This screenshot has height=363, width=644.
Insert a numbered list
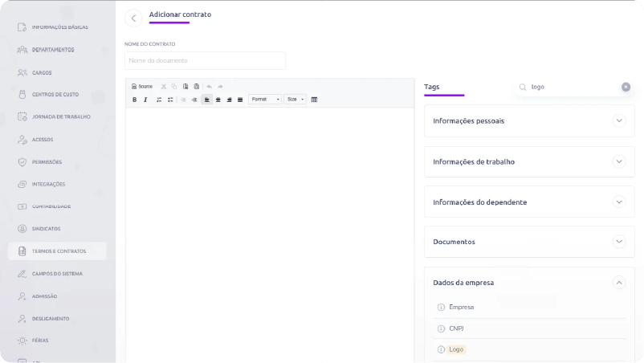click(159, 100)
